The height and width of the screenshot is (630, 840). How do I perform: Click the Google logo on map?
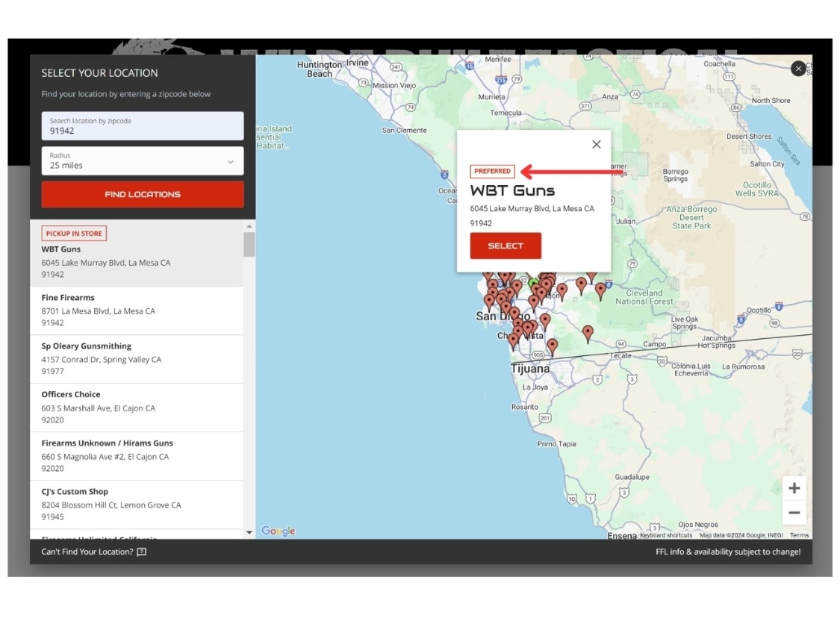pos(278,531)
